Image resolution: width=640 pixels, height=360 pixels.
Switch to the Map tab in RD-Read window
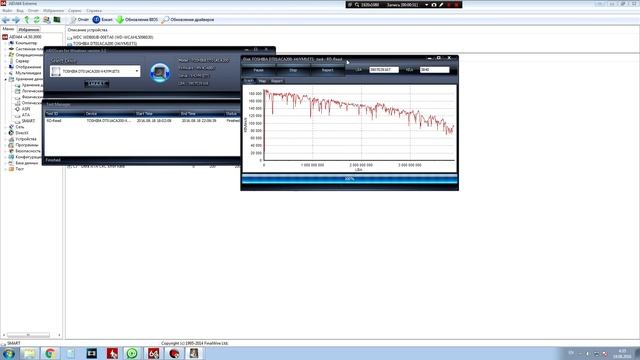point(262,81)
